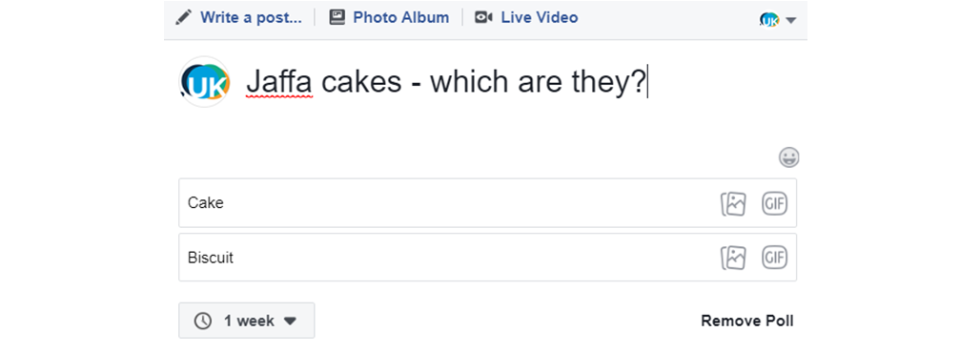The width and height of the screenshot is (980, 353).
Task: Click the Live Video camera icon
Action: pos(483,17)
